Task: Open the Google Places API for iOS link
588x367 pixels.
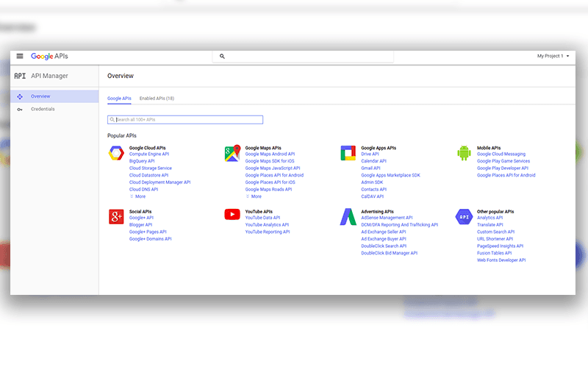Action: click(x=270, y=182)
